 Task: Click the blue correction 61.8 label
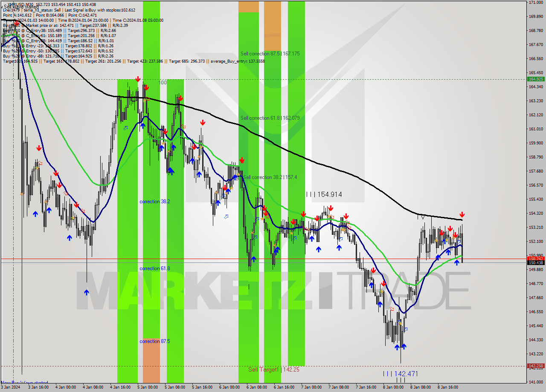coord(155,268)
